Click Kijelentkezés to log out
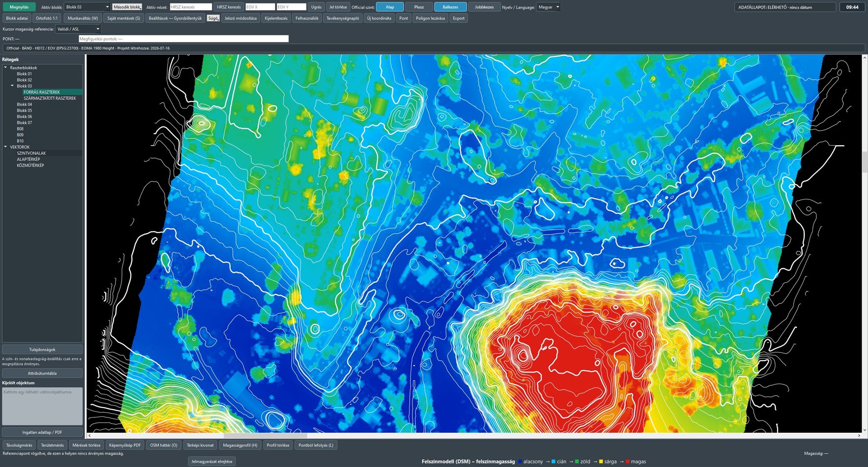The height and width of the screenshot is (467, 868). (x=276, y=19)
